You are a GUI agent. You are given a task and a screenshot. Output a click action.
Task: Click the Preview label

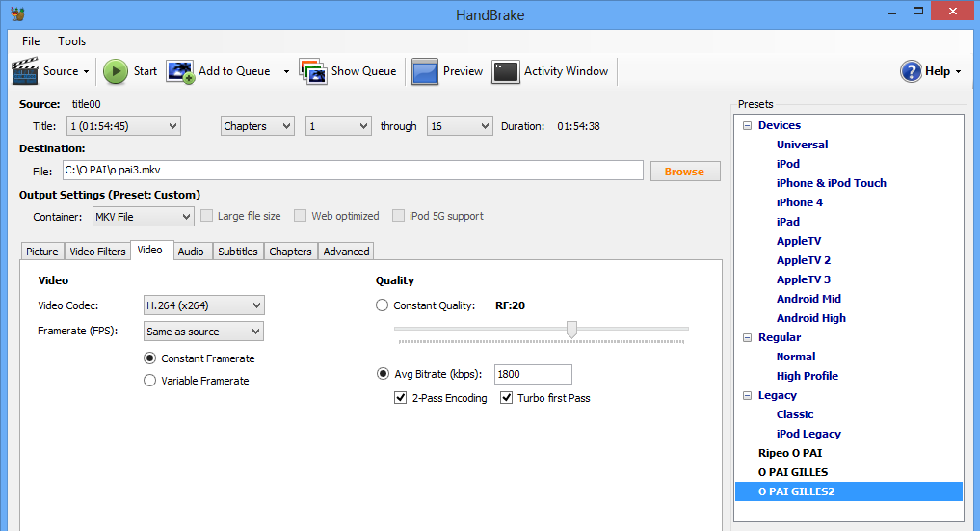coord(463,71)
